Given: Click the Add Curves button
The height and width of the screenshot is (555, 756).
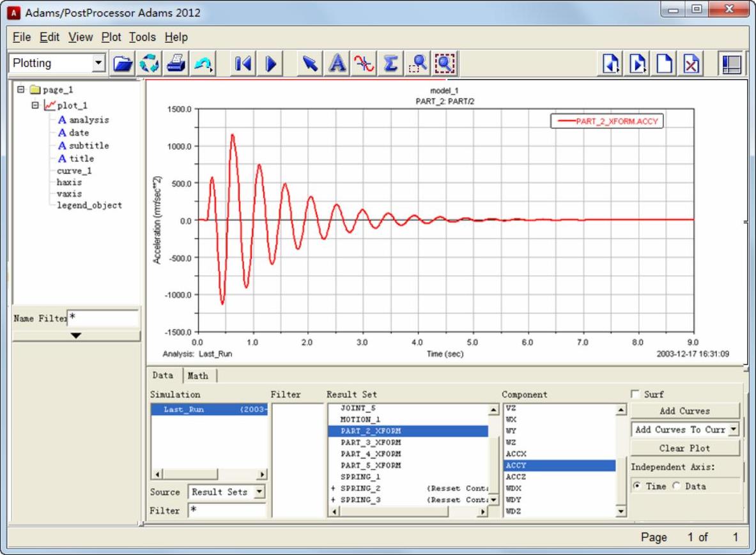Looking at the screenshot, I should coord(684,411).
